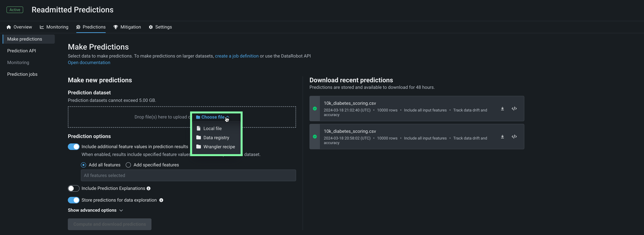Expand Show advanced options

tap(95, 210)
